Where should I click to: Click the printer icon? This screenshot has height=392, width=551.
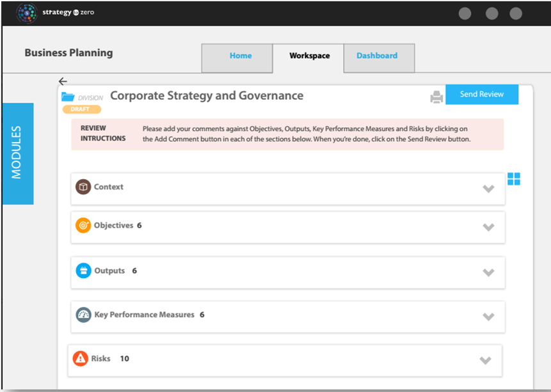436,97
